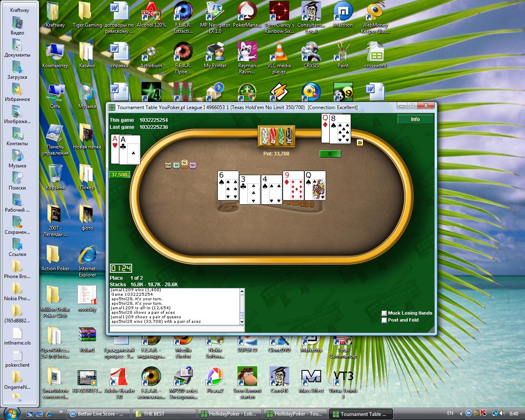This screenshot has width=525, height=420.
Task: Open the Million Dollar Poker Club folder
Action: [x=55, y=302]
